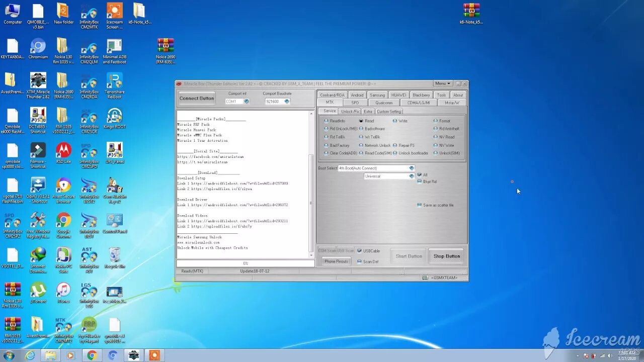Choose the Clear Code(ADB) option
Image resolution: width=644 pixels, height=362 pixels.
(341, 153)
